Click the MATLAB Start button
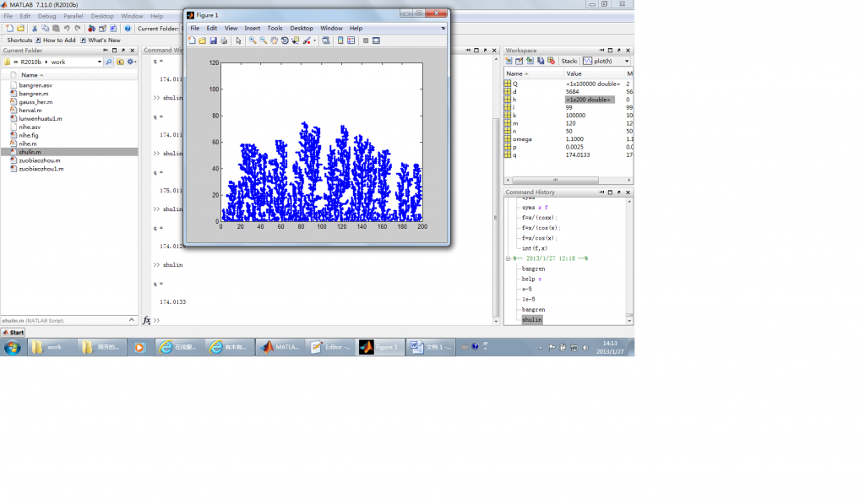The height and width of the screenshot is (504, 865). (x=14, y=333)
